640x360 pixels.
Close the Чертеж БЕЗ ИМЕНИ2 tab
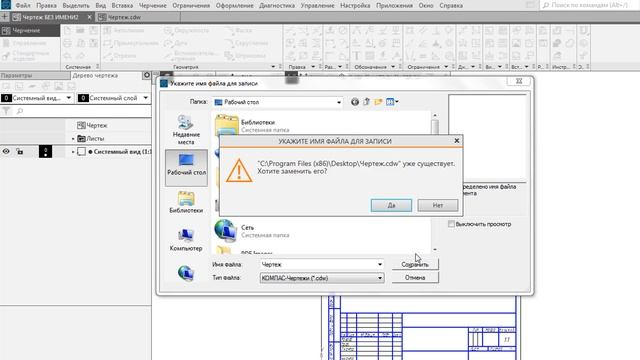click(x=89, y=18)
